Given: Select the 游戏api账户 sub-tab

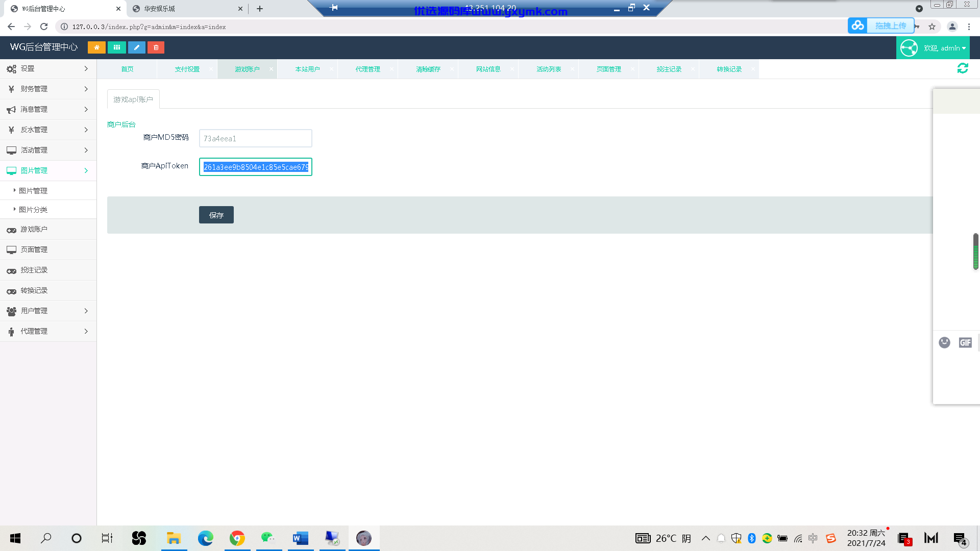Looking at the screenshot, I should click(133, 99).
